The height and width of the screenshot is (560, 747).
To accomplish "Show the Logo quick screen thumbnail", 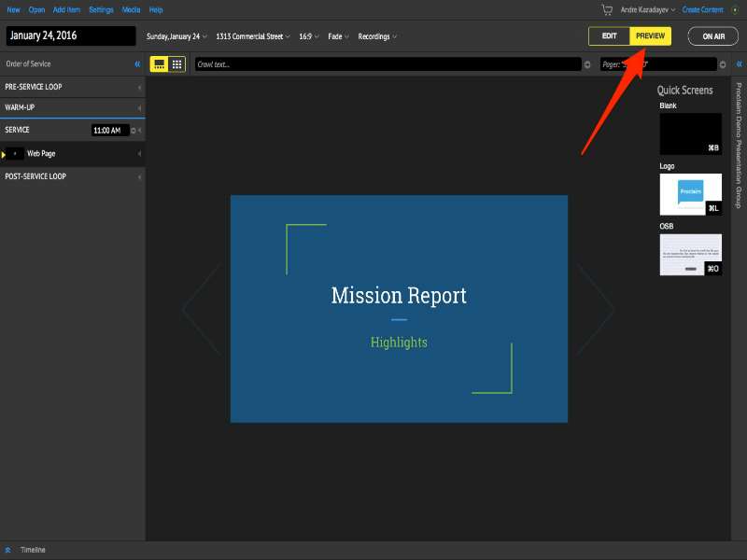I will (690, 194).
